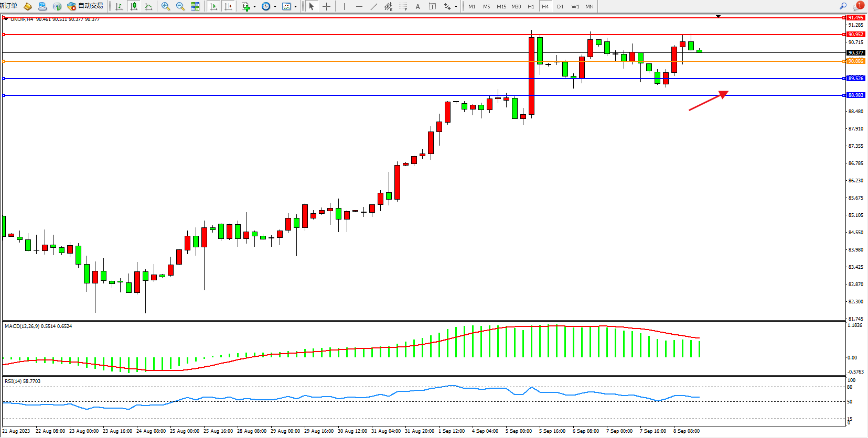868x438 pixels.
Task: Click the 新订单 new order button
Action: (x=9, y=6)
